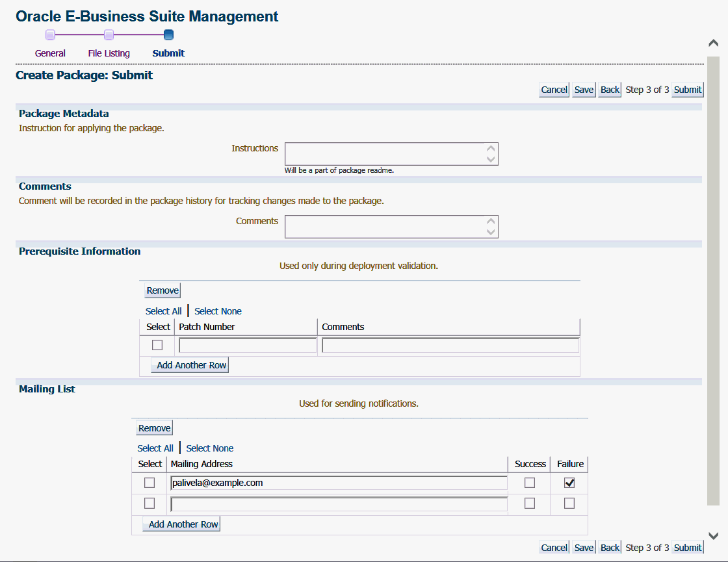Click the Instructions box down scroll arrow
This screenshot has height=562, width=728.
click(491, 159)
